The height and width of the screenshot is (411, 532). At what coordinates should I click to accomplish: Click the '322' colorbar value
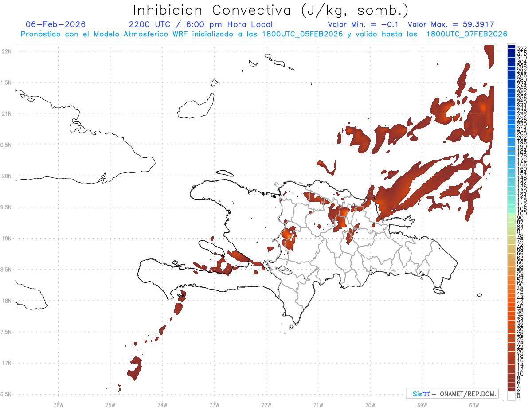(x=521, y=48)
